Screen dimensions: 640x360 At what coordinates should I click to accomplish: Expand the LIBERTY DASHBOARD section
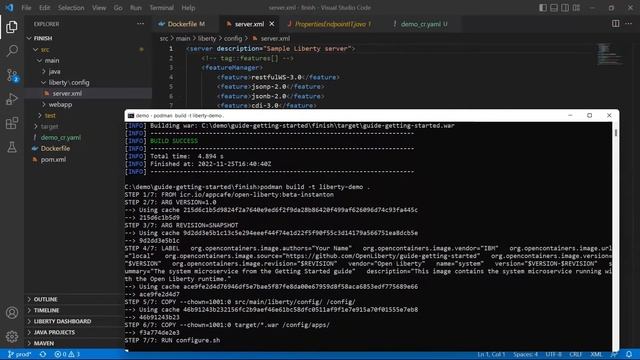point(62,321)
